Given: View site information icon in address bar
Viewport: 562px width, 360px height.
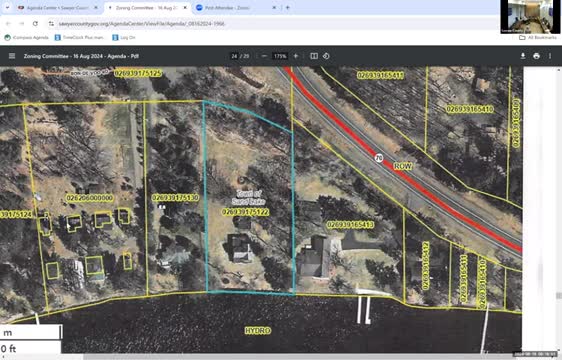Looking at the screenshot, I should (x=52, y=24).
